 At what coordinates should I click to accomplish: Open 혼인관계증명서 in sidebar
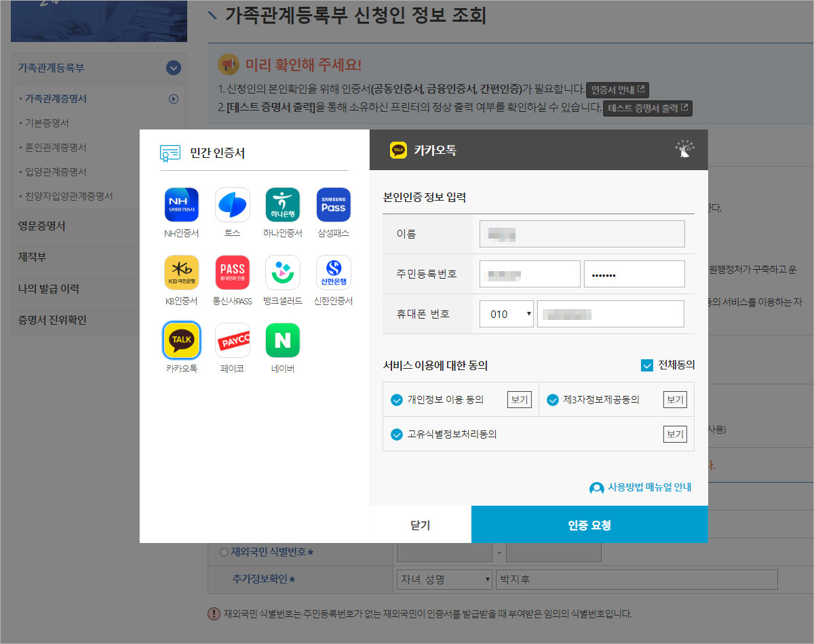[56, 148]
